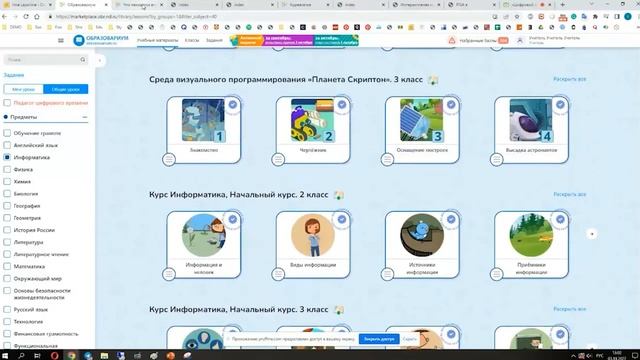640x360 pixels.
Task: Collapse the Предметы filter section
Action: click(x=84, y=117)
